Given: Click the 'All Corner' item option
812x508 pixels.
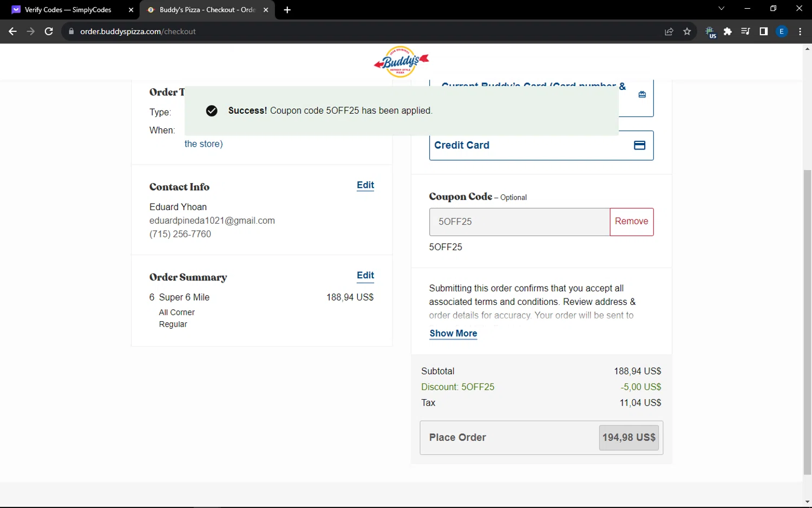Looking at the screenshot, I should click(176, 312).
